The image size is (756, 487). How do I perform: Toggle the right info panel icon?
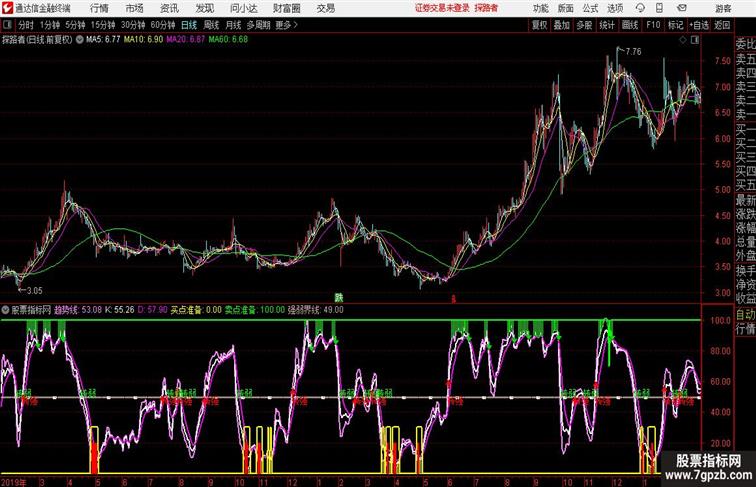tap(695, 40)
